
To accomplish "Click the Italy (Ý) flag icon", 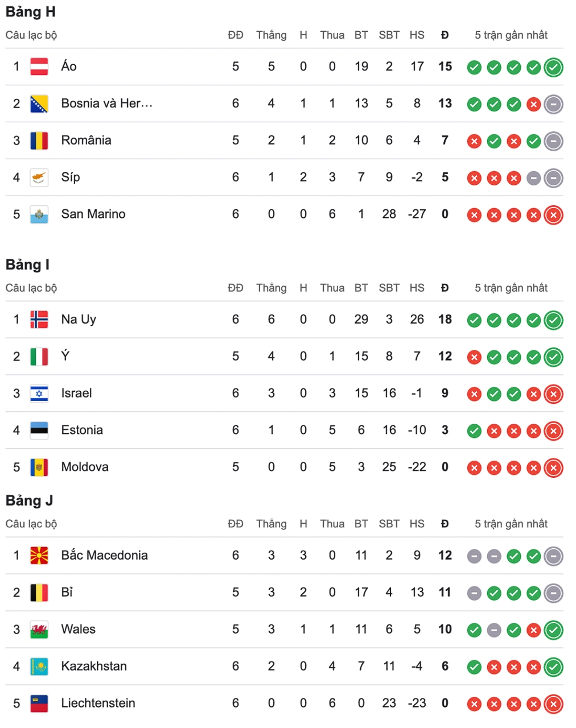I will point(39,357).
